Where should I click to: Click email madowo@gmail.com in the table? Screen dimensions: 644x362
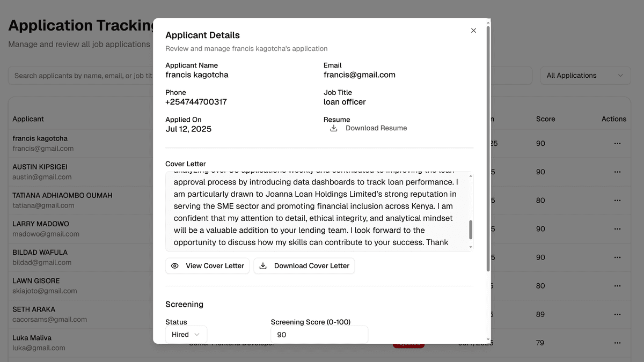46,234
